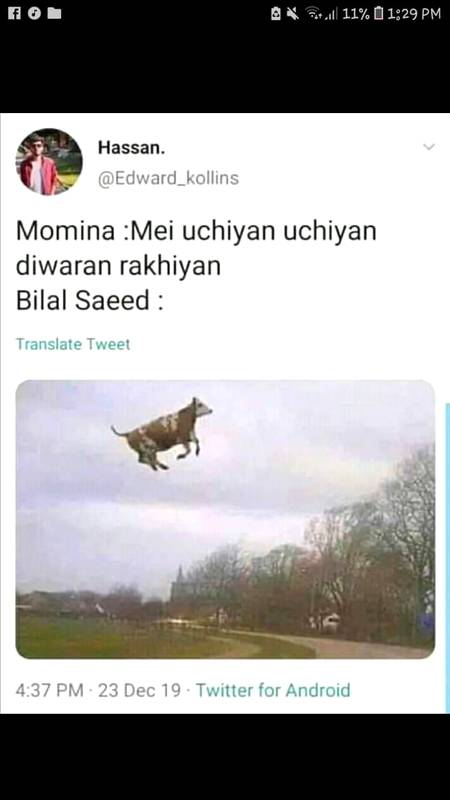Tap the round music notification icon

(x=35, y=14)
